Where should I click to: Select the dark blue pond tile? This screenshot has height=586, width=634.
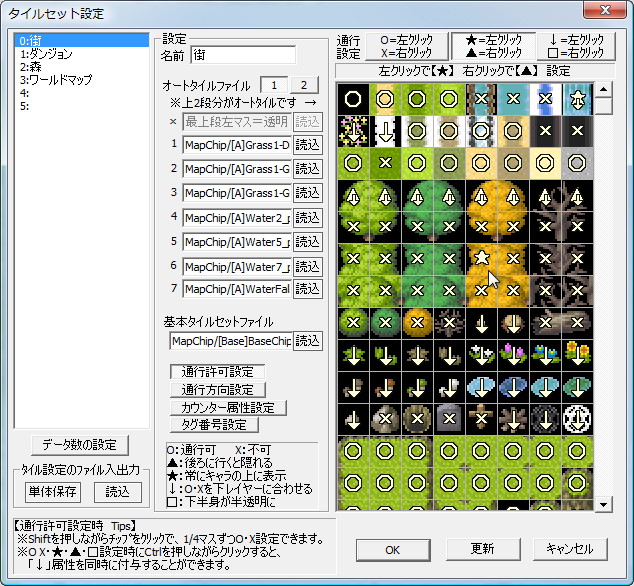click(x=514, y=387)
